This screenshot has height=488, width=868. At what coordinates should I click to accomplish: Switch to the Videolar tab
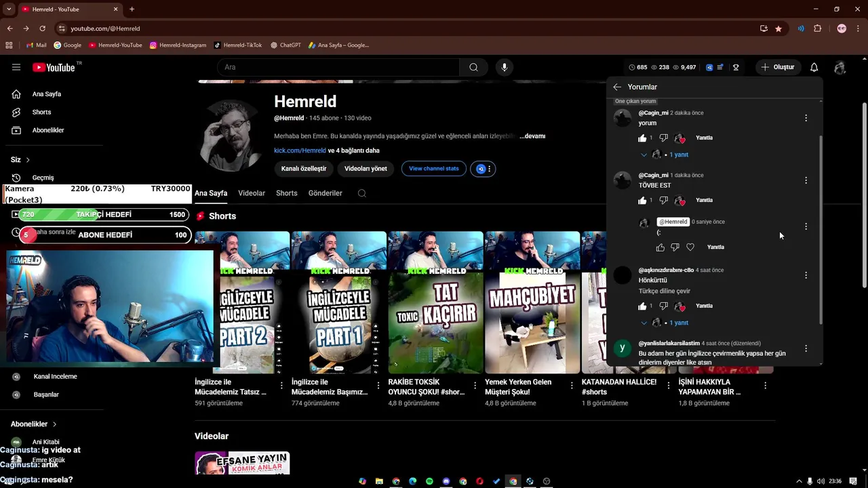[x=252, y=193]
